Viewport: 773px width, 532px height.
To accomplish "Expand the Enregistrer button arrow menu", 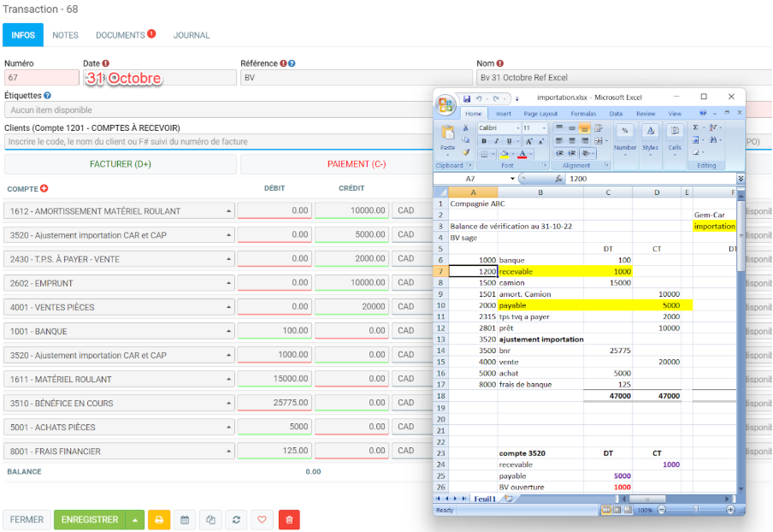I will (x=135, y=519).
